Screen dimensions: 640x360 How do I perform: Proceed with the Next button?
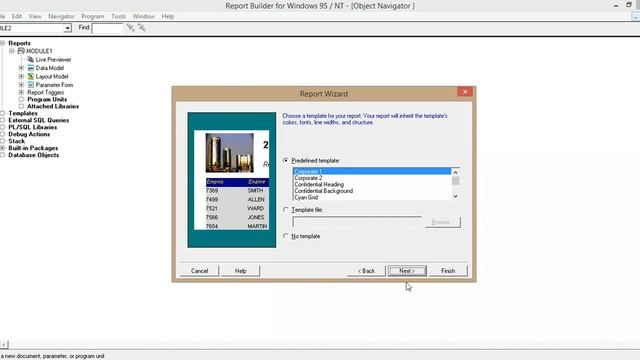point(407,271)
